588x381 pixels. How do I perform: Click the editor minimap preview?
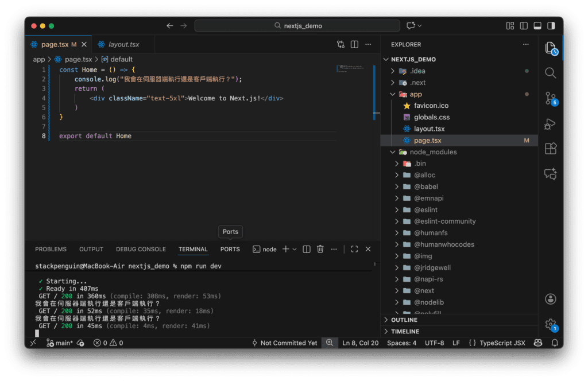click(350, 69)
